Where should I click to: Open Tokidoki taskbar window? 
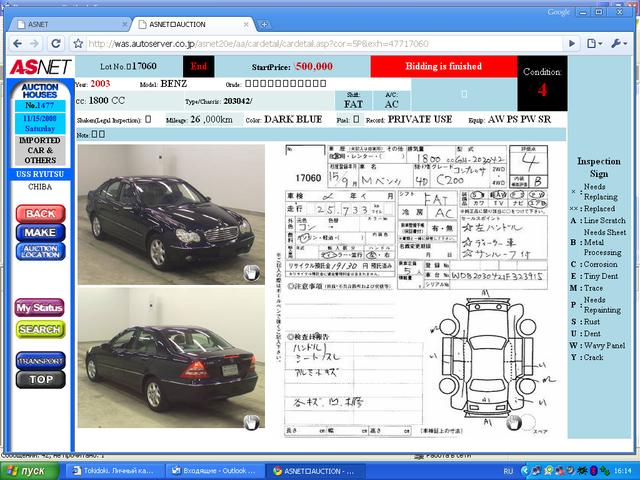(115, 471)
